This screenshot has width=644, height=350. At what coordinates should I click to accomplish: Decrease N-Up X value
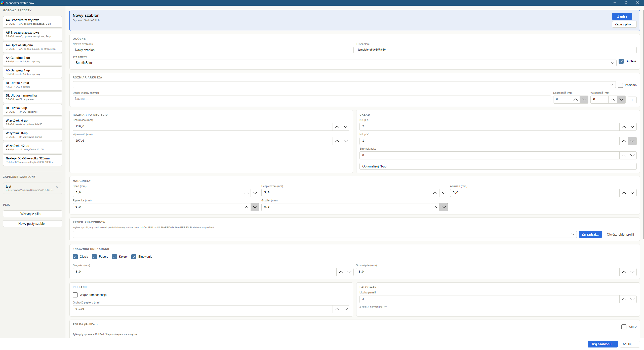pyautogui.click(x=632, y=127)
